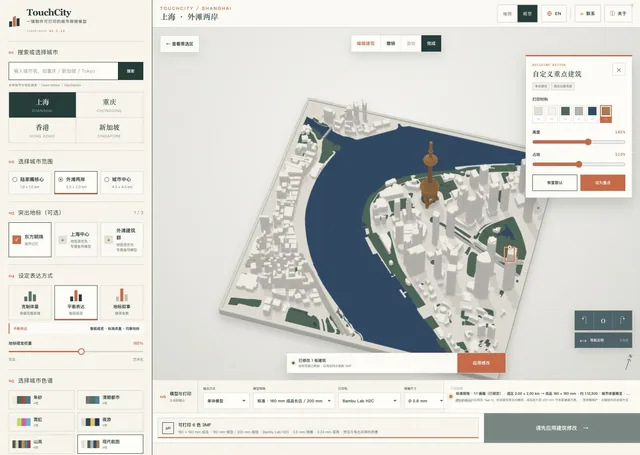This screenshot has width=640, height=455.
Task: Pick the navy blue color swatch
Action: coord(592,113)
